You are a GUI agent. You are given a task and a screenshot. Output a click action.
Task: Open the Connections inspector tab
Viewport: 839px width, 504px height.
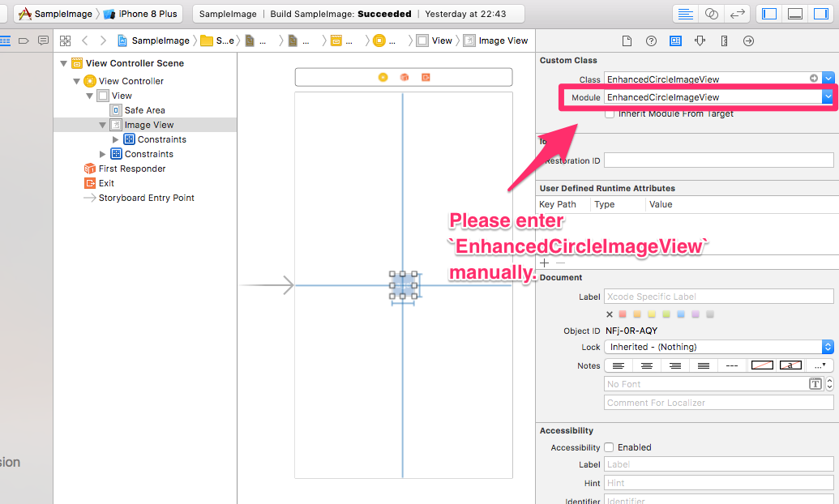pos(748,41)
